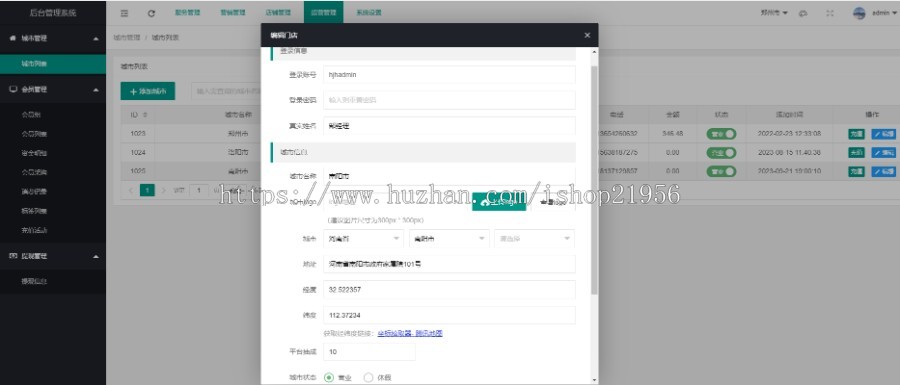This screenshot has height=385, width=900.
Task: Open the city dropdown showing 南阳市
Action: (449, 239)
